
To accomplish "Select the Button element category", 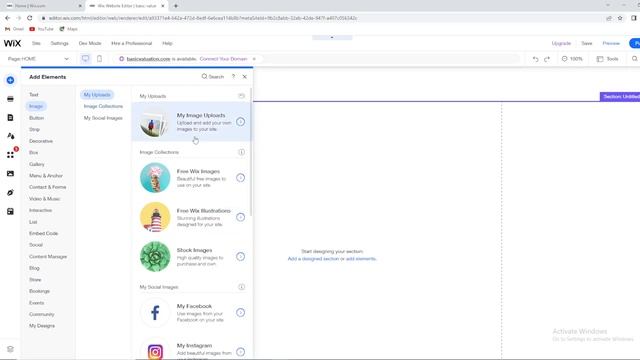I will 36,118.
